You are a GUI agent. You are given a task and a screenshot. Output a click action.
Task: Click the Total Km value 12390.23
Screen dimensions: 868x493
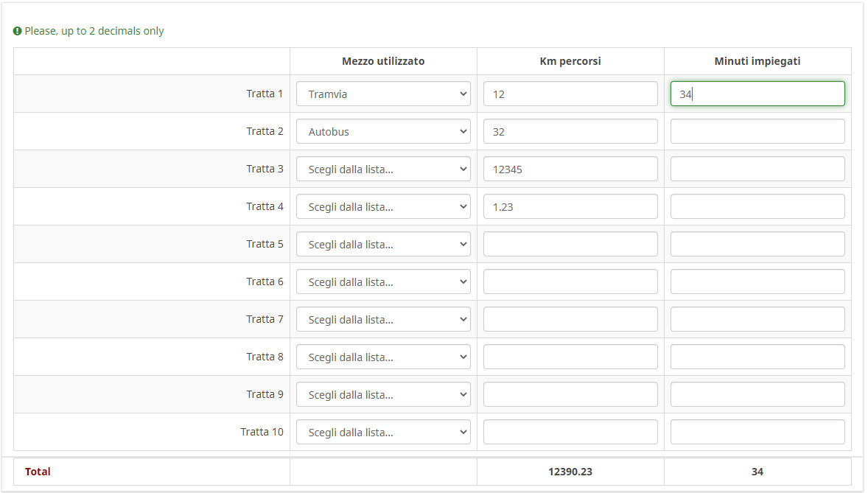(570, 472)
